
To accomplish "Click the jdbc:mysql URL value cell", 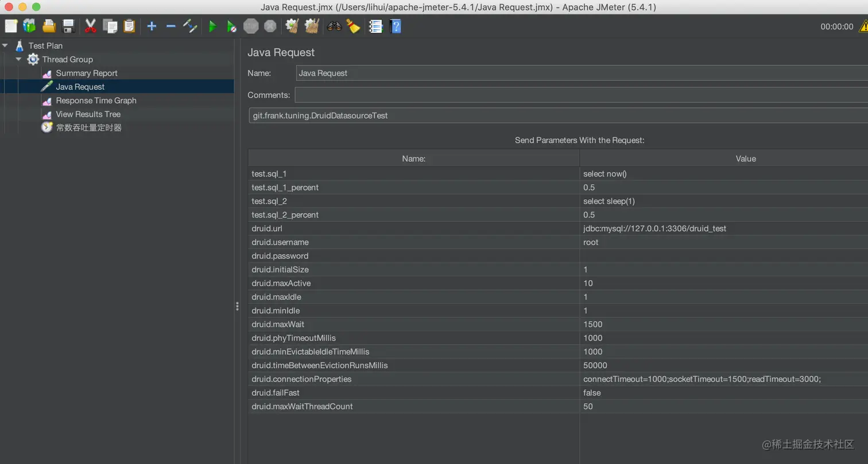I will (723, 229).
